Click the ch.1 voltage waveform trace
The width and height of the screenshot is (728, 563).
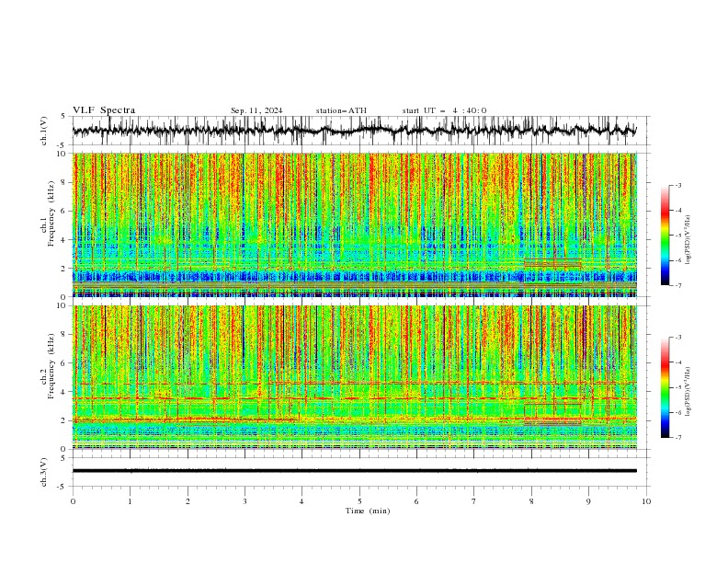(x=354, y=131)
